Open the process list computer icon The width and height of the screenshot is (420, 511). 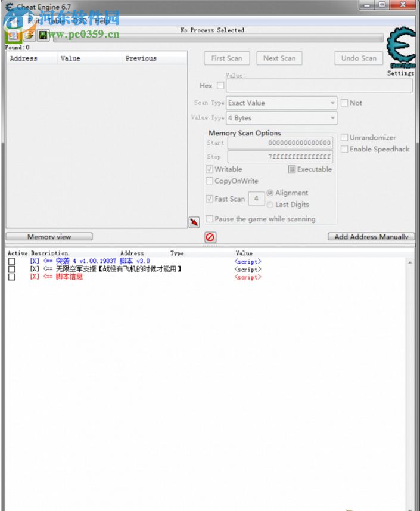pos(13,35)
